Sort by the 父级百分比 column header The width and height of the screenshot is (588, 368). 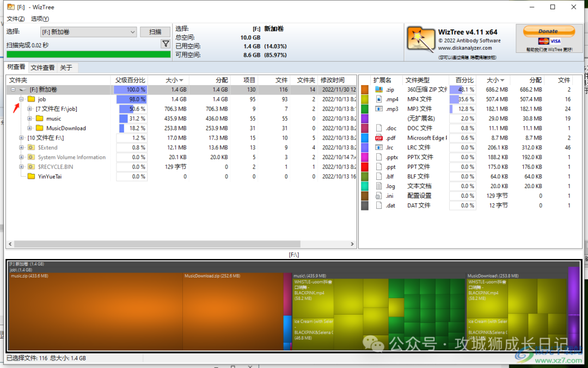click(130, 80)
